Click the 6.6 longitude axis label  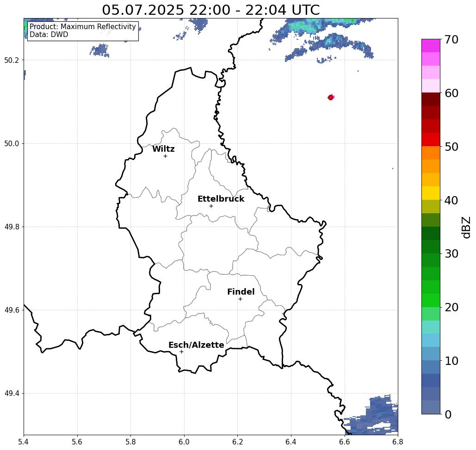[x=344, y=442]
